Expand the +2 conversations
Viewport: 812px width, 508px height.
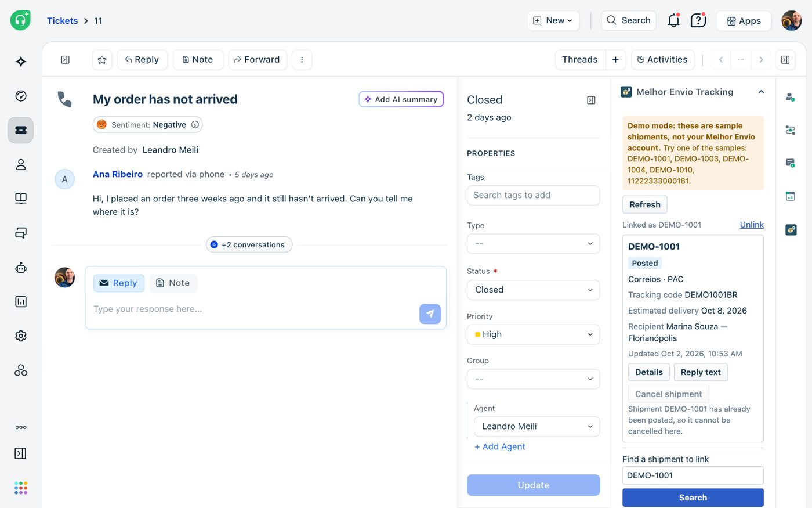click(249, 245)
